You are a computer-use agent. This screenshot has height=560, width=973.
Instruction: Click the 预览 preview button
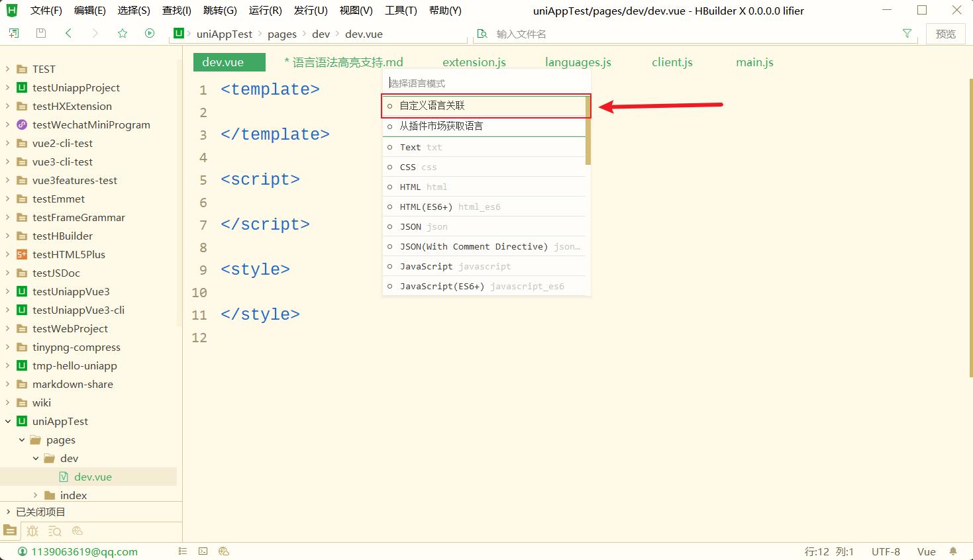pos(946,34)
